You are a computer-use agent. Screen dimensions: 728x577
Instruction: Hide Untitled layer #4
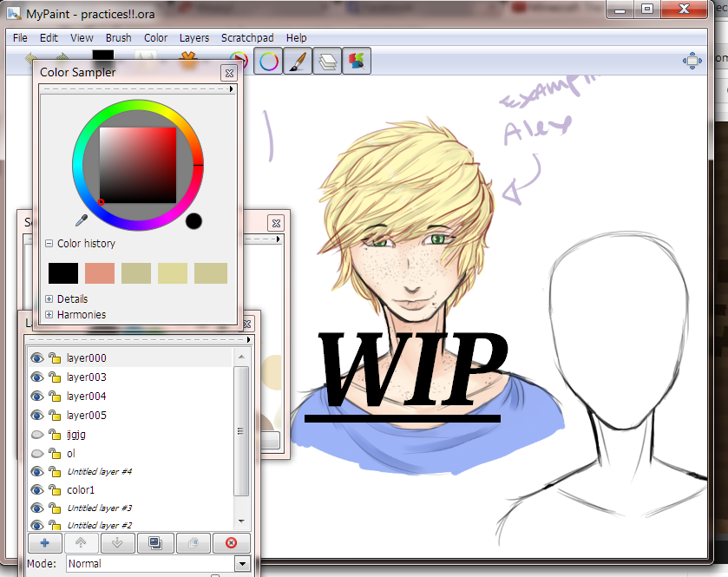pyautogui.click(x=37, y=472)
